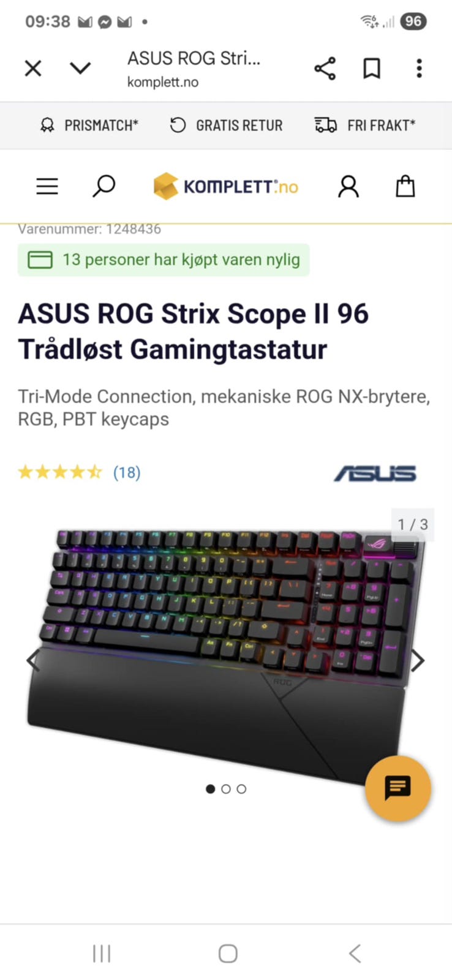Show previous product image arrow

[x=32, y=660]
